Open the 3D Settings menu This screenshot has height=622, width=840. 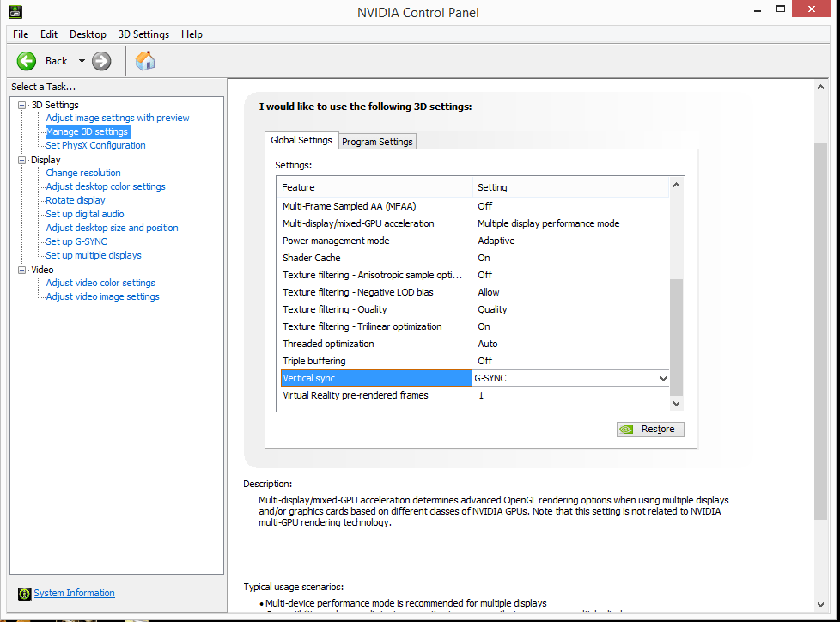(x=143, y=34)
